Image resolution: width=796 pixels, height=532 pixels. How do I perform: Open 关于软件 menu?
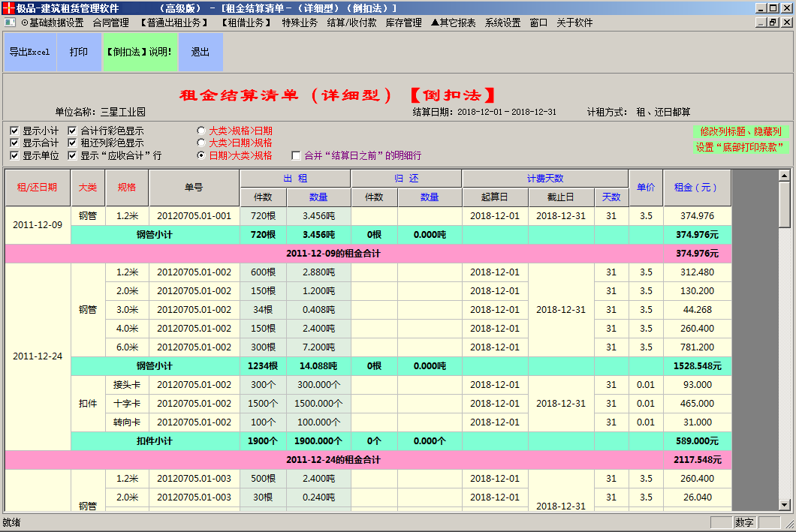[574, 23]
